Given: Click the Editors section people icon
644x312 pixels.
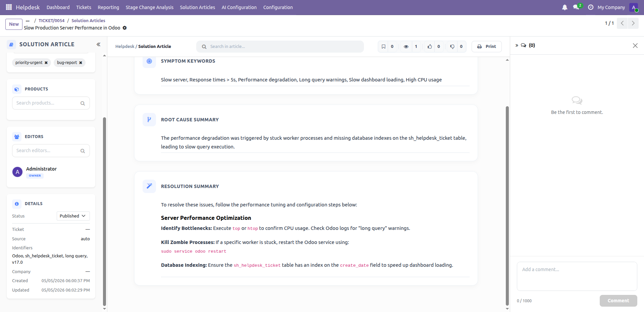Looking at the screenshot, I should [x=17, y=137].
